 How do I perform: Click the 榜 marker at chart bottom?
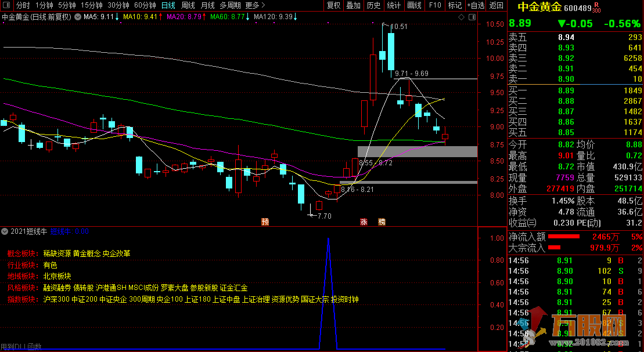[382, 222]
